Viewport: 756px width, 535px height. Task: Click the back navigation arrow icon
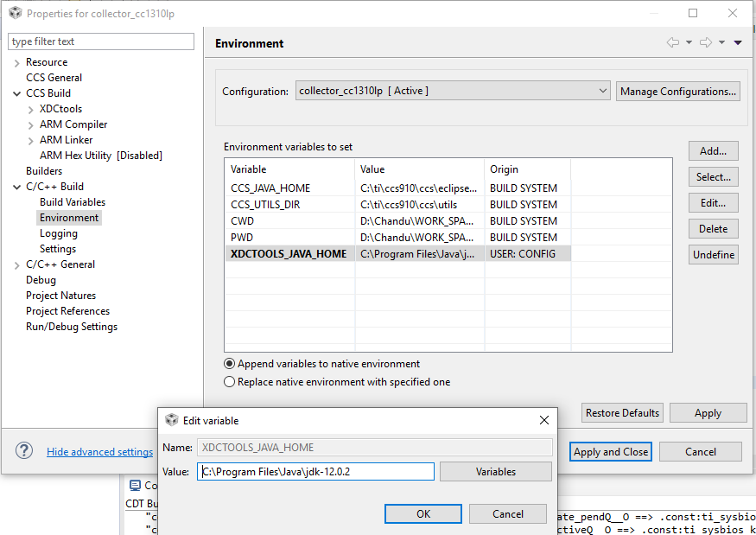[x=672, y=42]
